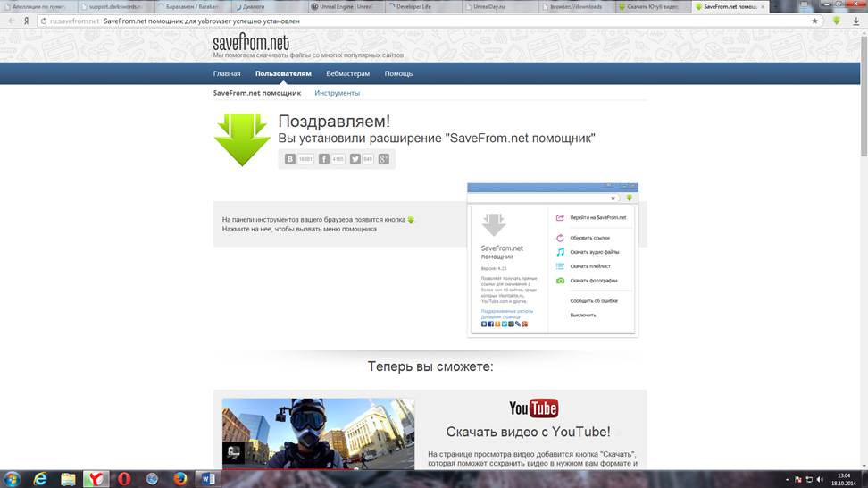This screenshot has height=488, width=868.
Task: Open the browser downloads arrow icon
Action: (855, 21)
